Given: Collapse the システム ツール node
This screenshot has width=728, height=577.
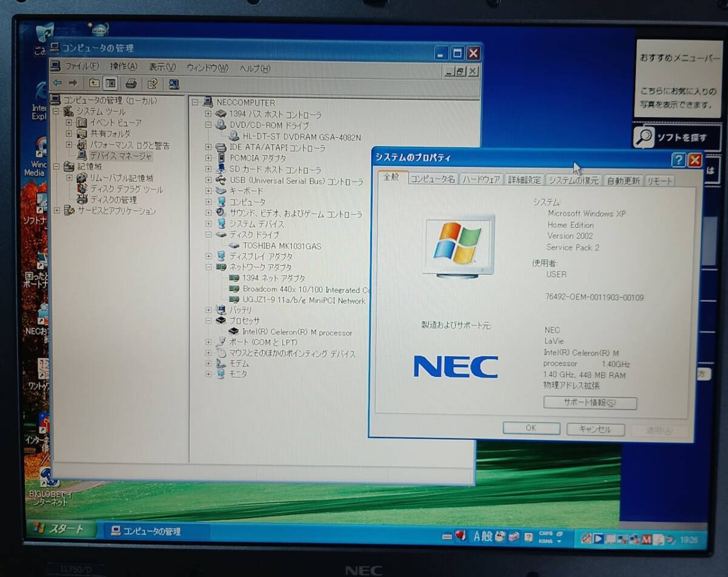Looking at the screenshot, I should 57,112.
